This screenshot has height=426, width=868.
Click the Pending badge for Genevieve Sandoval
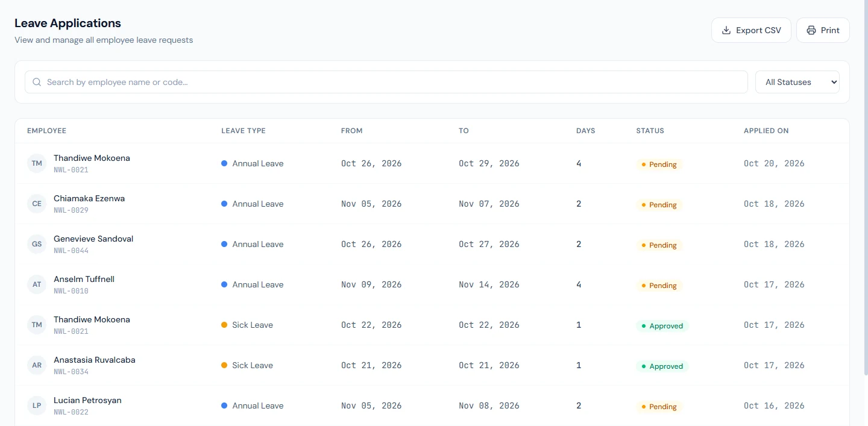[x=659, y=245]
